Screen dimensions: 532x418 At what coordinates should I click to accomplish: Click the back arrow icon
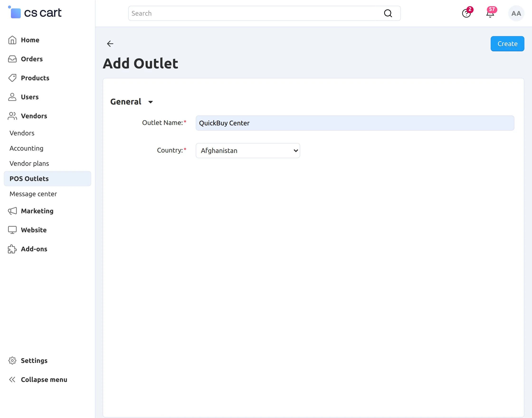110,43
